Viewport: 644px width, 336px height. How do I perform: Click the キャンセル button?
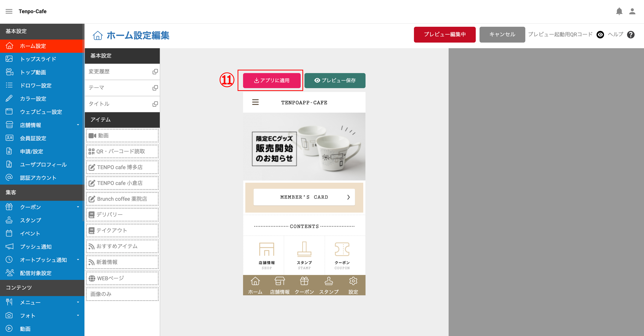(x=502, y=34)
